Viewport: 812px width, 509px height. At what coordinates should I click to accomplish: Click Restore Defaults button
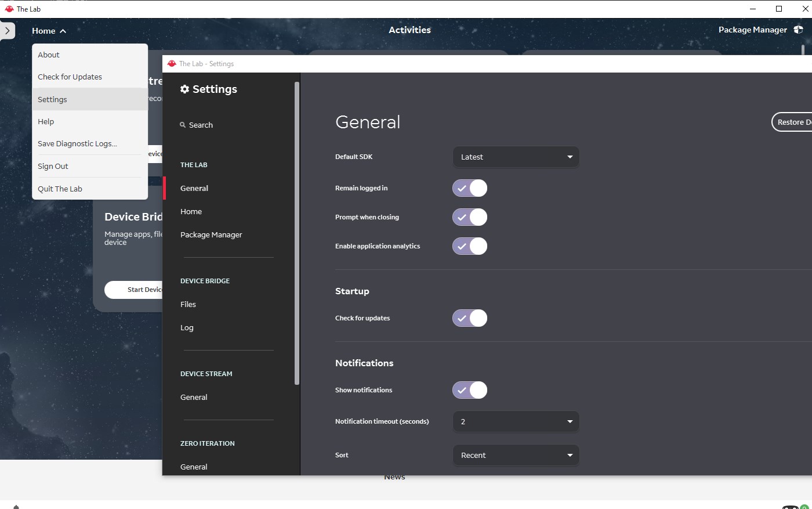(792, 122)
